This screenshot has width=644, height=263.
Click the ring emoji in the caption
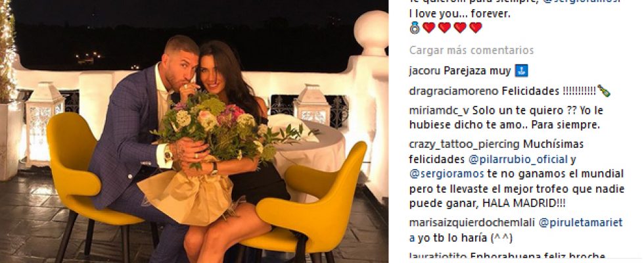(415, 28)
